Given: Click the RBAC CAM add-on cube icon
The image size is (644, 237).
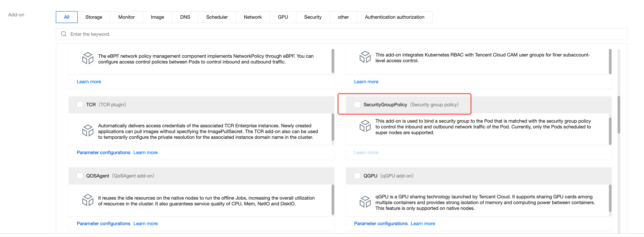Looking at the screenshot, I should point(365,57).
